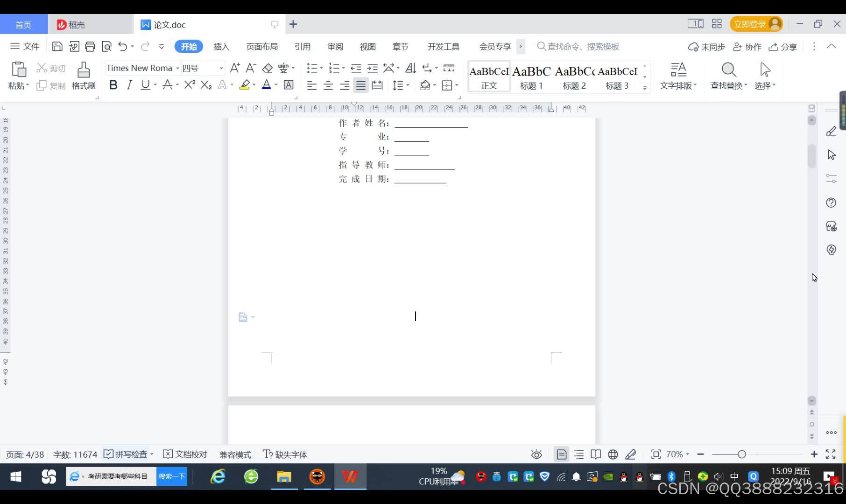Click the superscript formatting icon
The height and width of the screenshot is (504, 846).
click(x=189, y=85)
